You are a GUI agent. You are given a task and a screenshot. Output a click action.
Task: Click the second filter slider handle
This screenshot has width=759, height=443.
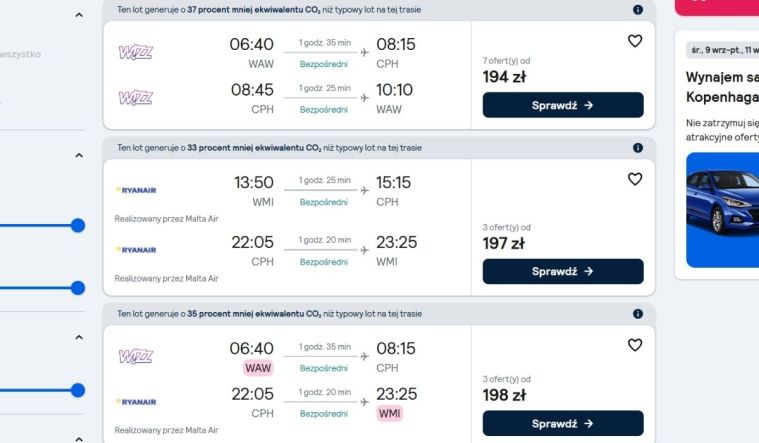[77, 288]
